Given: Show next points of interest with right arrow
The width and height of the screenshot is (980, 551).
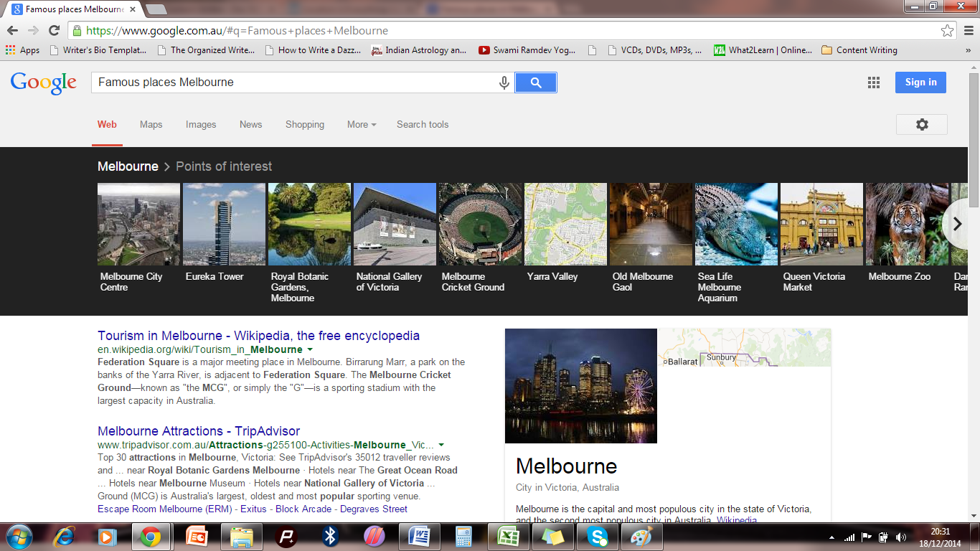Looking at the screenshot, I should coord(957,224).
